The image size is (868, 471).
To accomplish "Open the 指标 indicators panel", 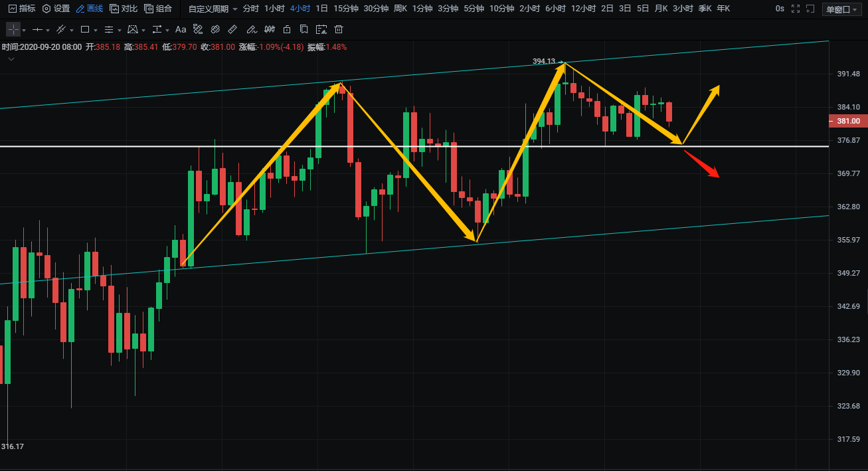I will [22, 9].
